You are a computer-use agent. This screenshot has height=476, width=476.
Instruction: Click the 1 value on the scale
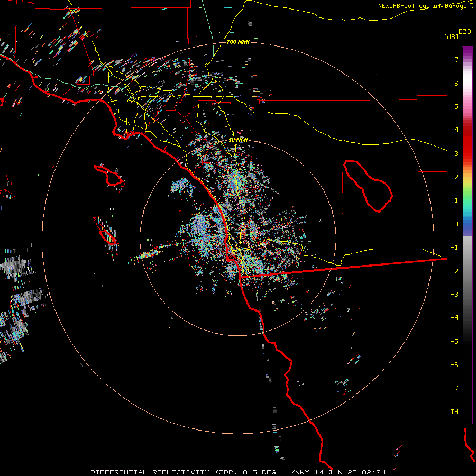click(x=456, y=200)
